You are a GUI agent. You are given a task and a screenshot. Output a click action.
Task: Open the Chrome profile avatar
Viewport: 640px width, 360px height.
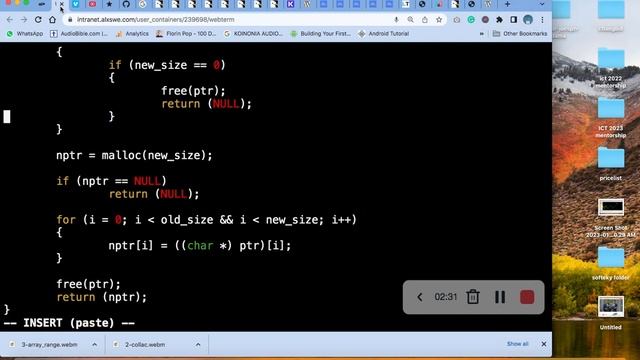(x=528, y=20)
